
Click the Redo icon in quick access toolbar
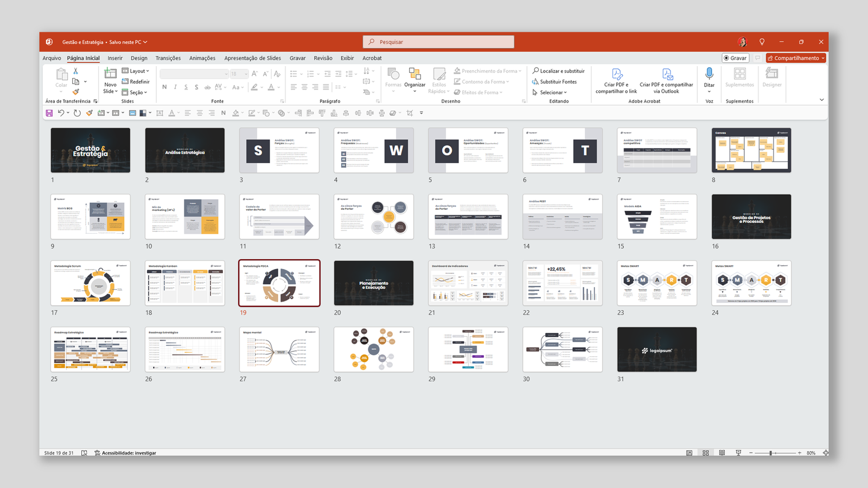pos(77,113)
